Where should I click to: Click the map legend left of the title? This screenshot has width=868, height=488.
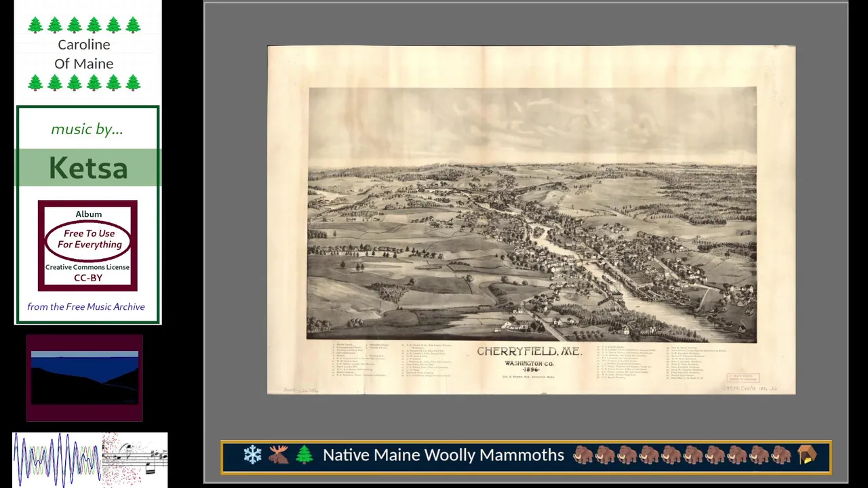click(393, 360)
